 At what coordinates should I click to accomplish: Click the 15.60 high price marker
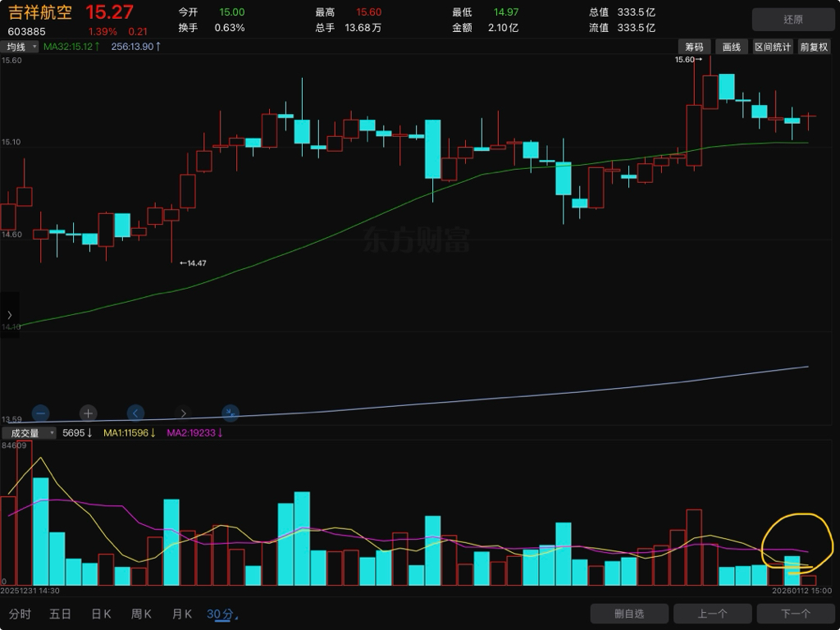[688, 59]
